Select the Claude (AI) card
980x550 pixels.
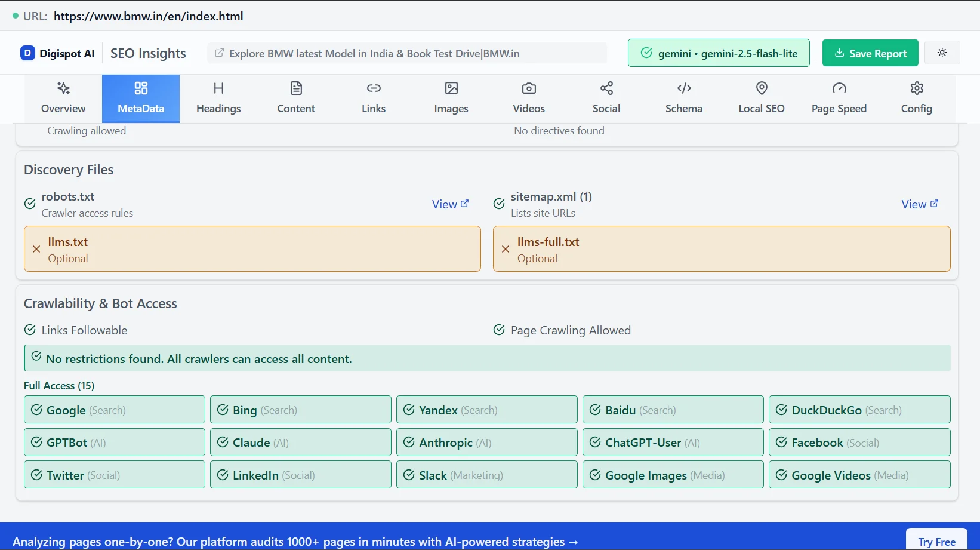coord(301,443)
